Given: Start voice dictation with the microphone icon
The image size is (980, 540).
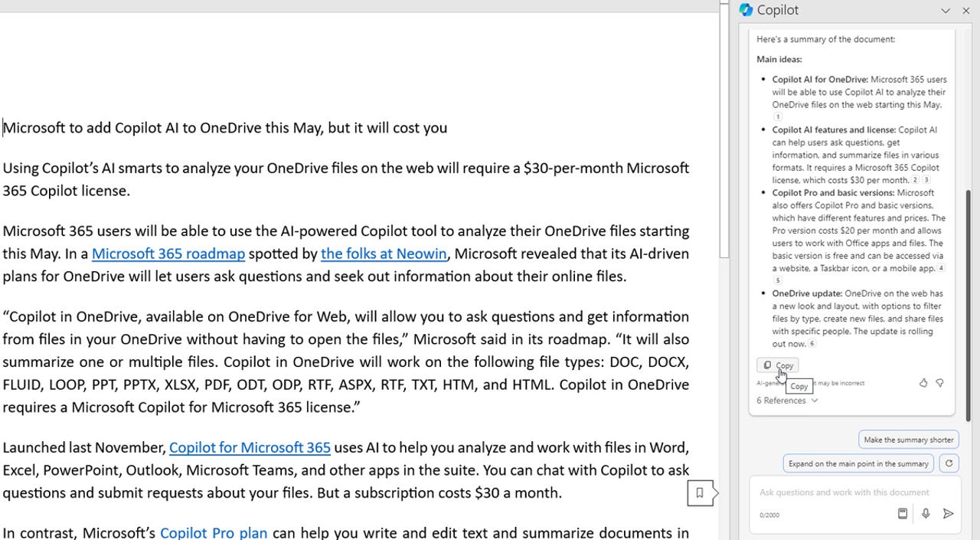Looking at the screenshot, I should tap(926, 513).
